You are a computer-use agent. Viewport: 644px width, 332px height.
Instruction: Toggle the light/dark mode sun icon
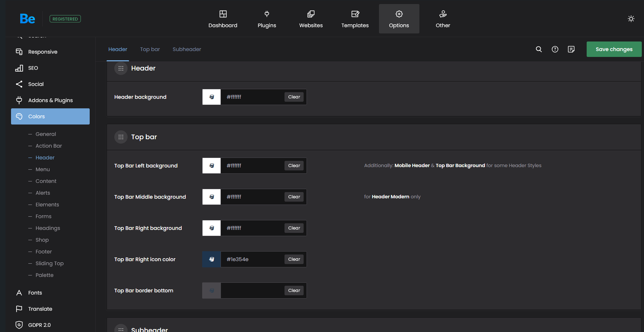click(631, 19)
